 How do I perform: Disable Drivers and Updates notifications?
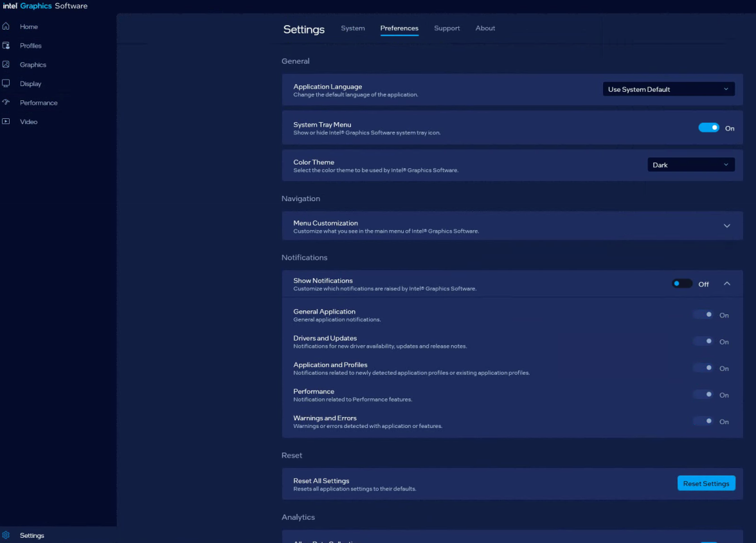pos(703,341)
